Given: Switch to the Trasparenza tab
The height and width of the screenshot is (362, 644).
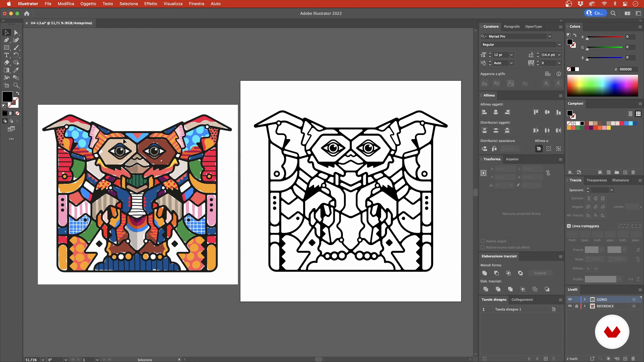Looking at the screenshot, I should pos(597,180).
